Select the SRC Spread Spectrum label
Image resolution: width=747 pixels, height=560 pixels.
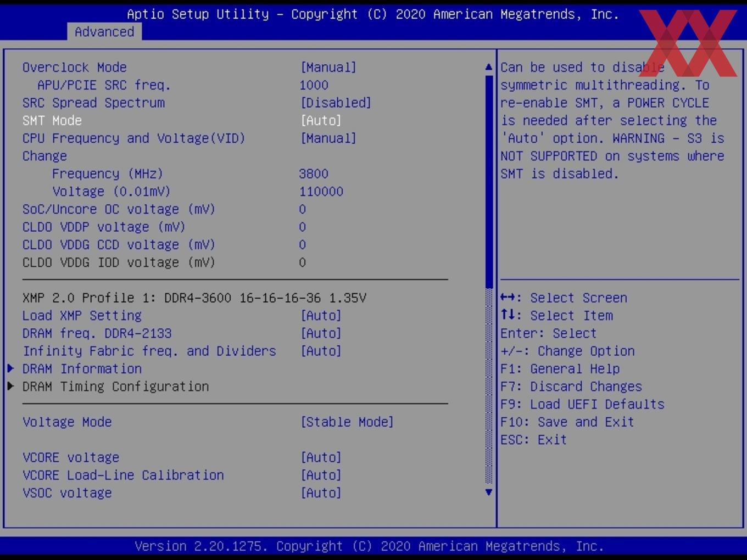coord(93,103)
